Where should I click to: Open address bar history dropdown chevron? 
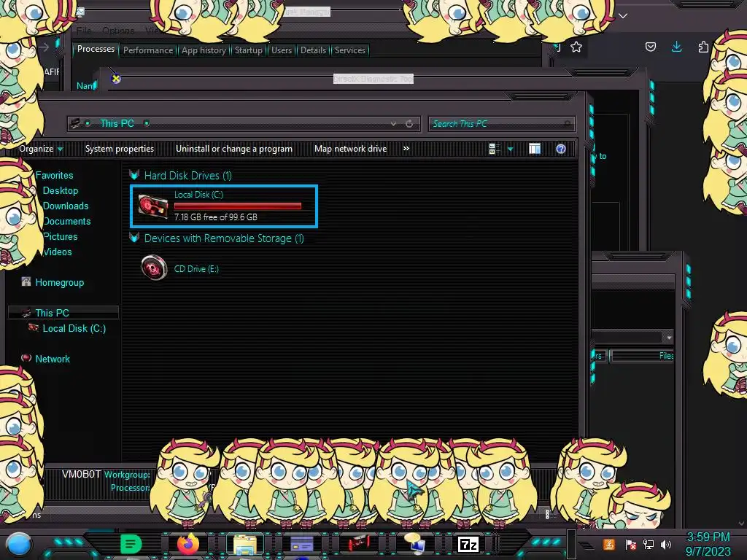[x=393, y=124]
